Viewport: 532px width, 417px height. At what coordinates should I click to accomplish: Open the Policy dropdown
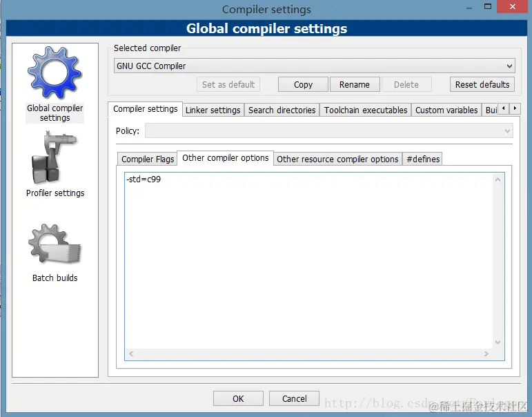tap(328, 130)
